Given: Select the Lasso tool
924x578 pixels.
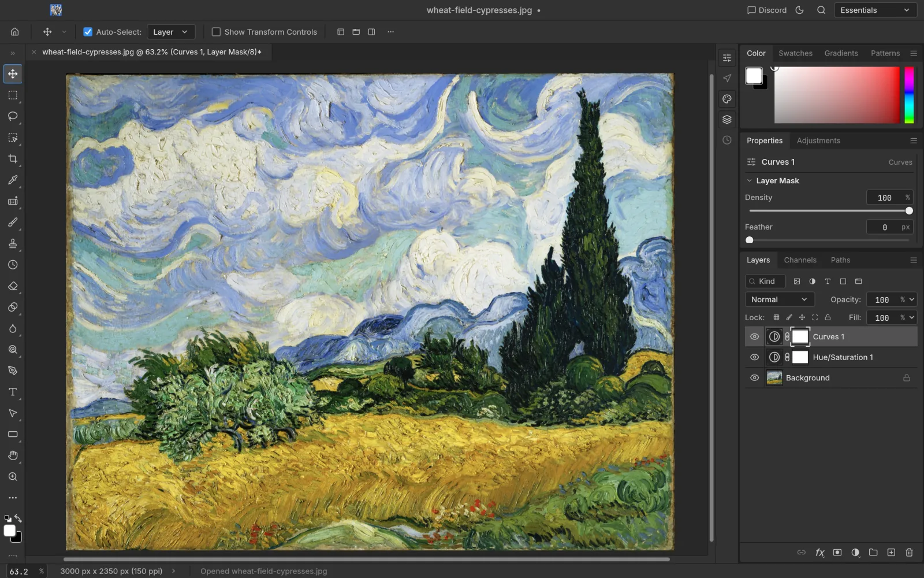Looking at the screenshot, I should pos(13,116).
